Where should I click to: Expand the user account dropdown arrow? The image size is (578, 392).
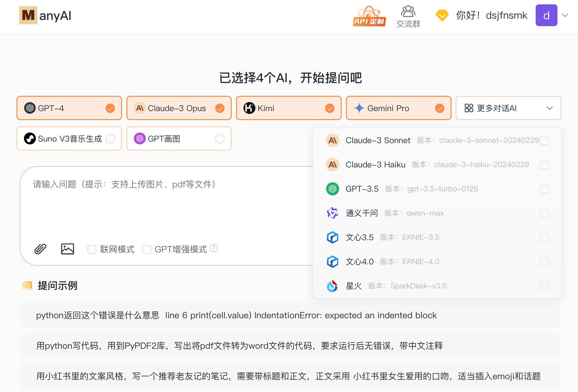tap(565, 15)
